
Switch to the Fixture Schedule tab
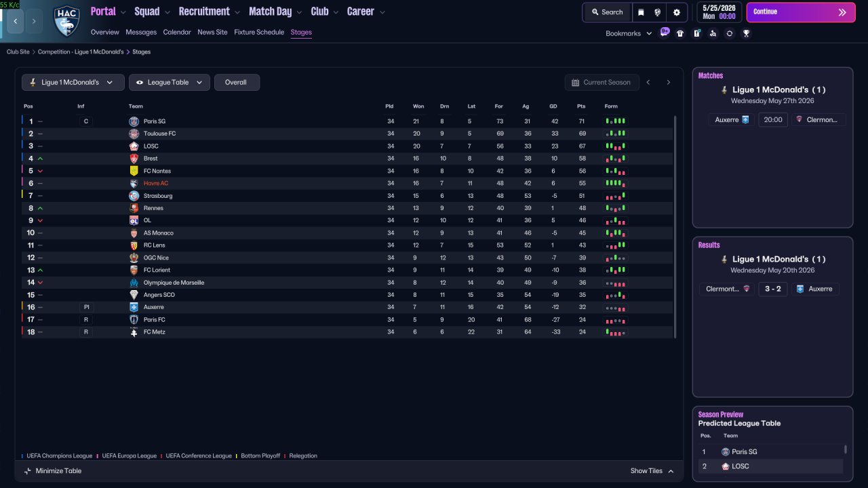(259, 32)
